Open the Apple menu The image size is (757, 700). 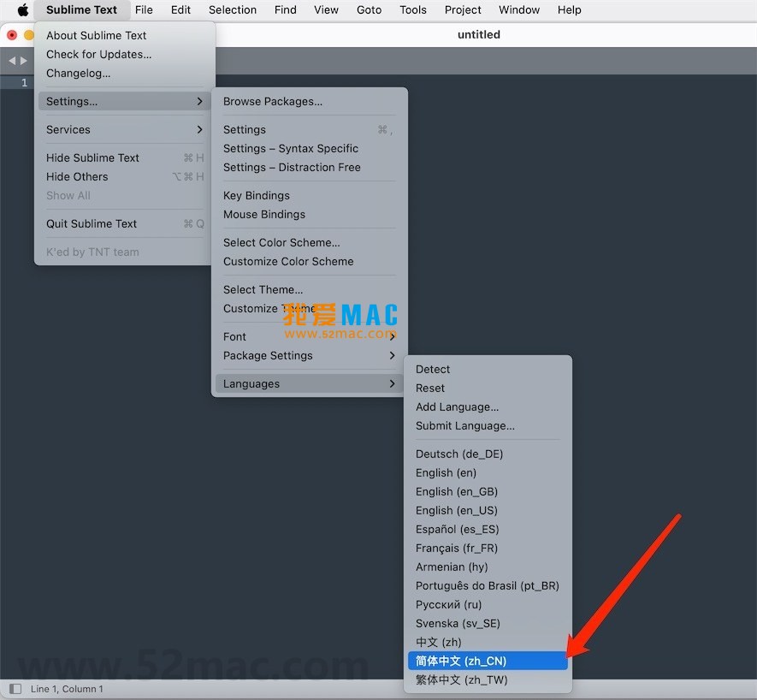pyautogui.click(x=23, y=9)
